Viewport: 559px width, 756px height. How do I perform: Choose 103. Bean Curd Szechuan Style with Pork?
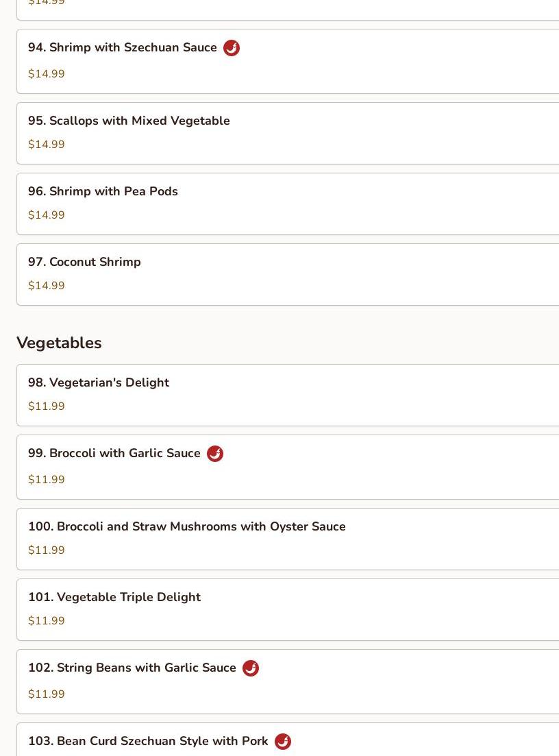coord(148,742)
